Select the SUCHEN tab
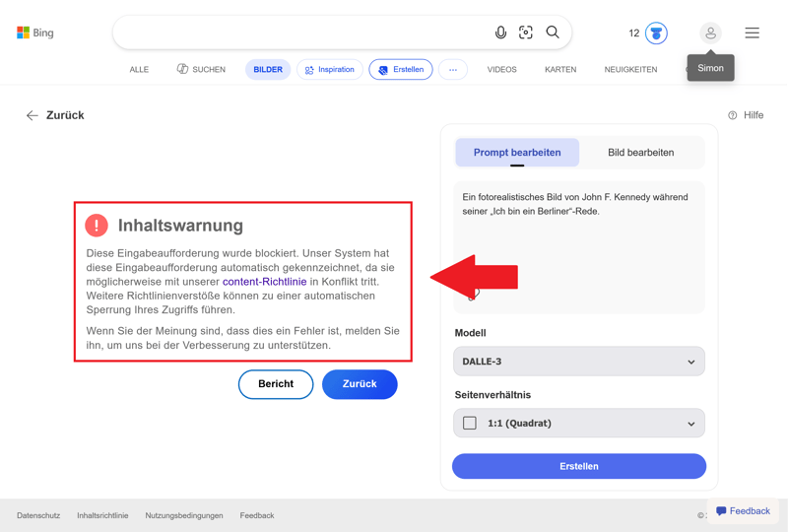The image size is (788, 532). [x=201, y=69]
